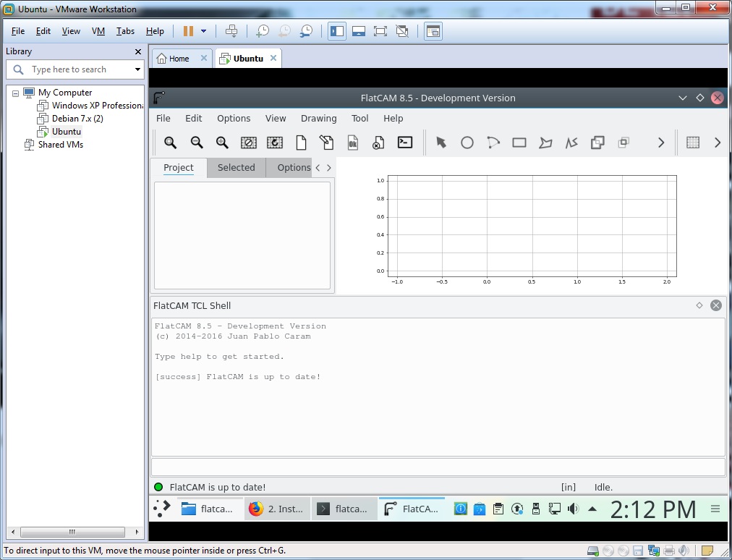Show hidden system tray icons arrow

point(592,509)
